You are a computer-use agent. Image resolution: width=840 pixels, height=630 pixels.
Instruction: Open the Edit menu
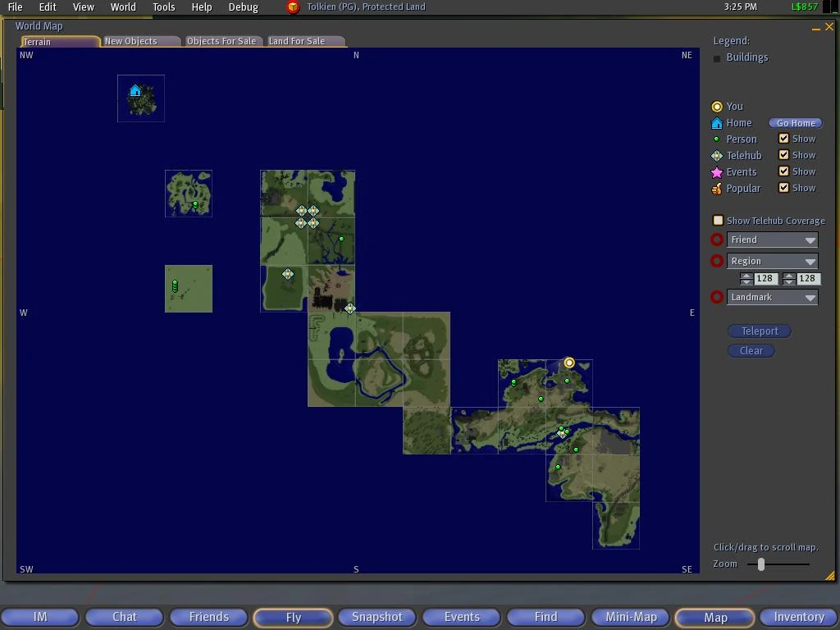(x=48, y=7)
